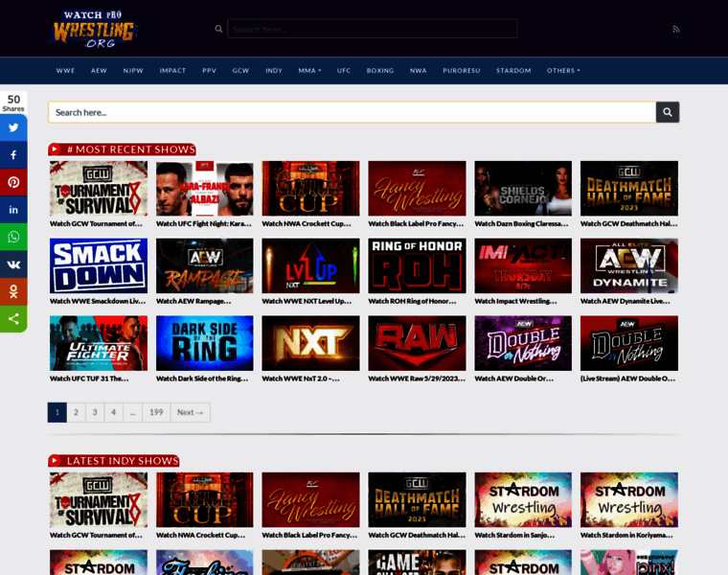Open the GCW menu item
The height and width of the screenshot is (575, 728).
click(x=240, y=71)
